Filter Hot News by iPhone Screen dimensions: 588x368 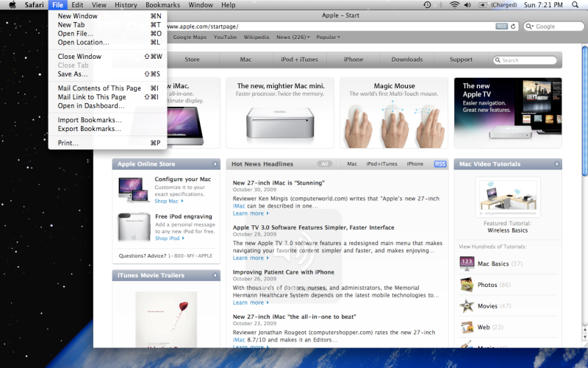tap(415, 163)
